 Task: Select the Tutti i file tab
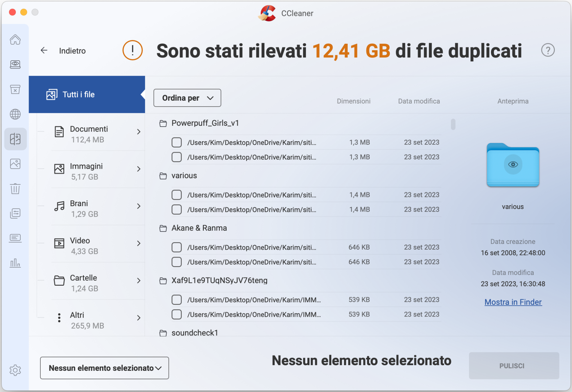coord(87,94)
